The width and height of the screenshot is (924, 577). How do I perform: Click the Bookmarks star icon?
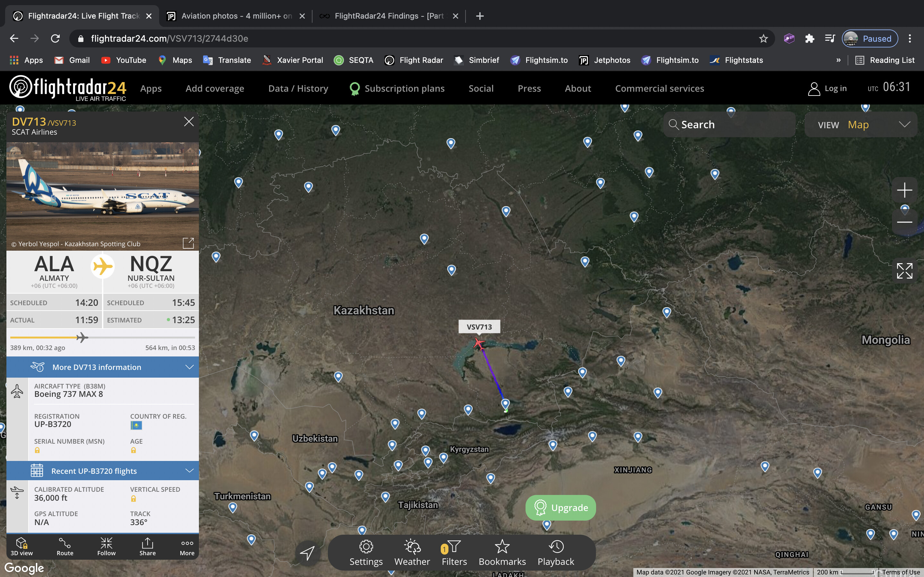(502, 552)
